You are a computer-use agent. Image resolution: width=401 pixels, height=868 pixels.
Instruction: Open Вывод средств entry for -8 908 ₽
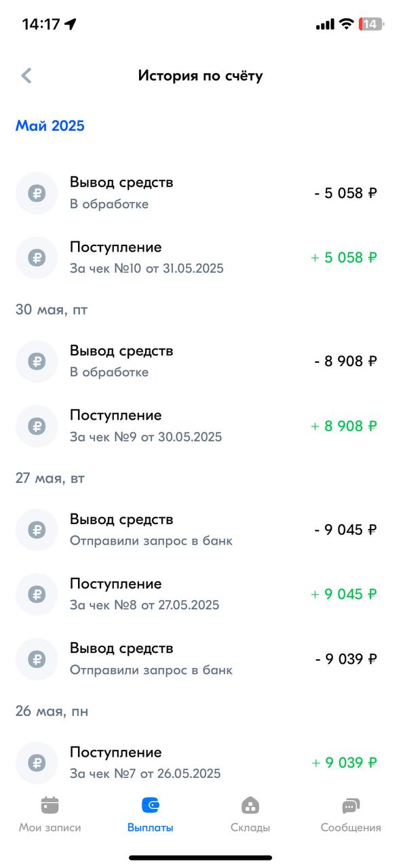pos(200,361)
